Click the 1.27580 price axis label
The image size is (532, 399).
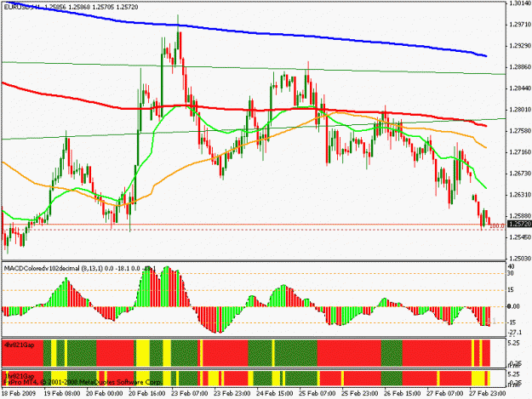coord(519,131)
